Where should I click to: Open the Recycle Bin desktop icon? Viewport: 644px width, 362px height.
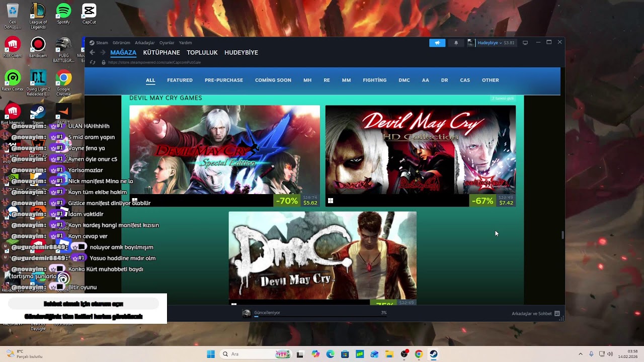(13, 16)
